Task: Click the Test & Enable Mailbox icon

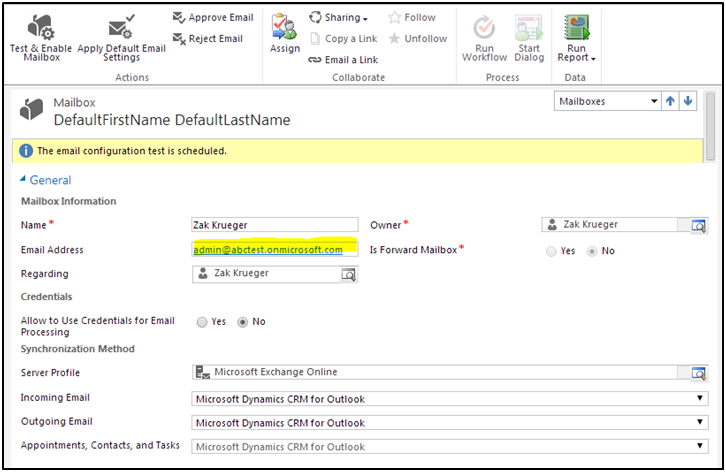Action: click(x=41, y=27)
